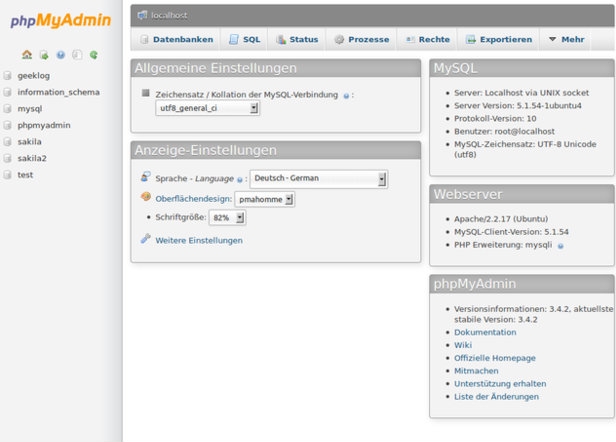This screenshot has width=616, height=442.
Task: Click database icon next to mysql
Action: (7, 108)
